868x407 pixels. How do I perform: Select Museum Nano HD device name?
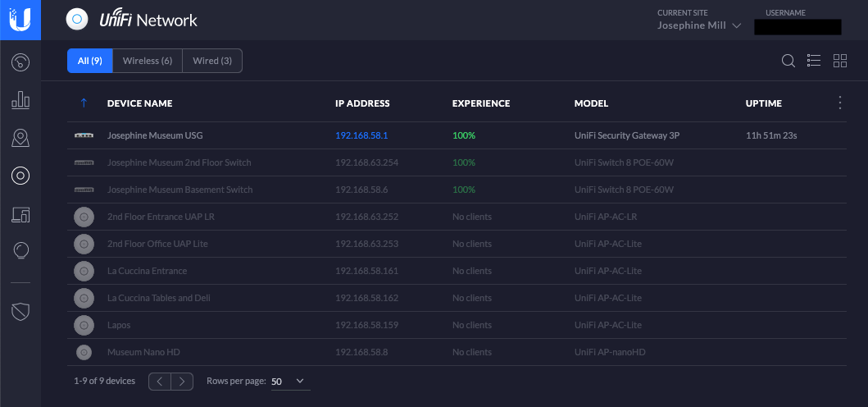click(x=143, y=352)
